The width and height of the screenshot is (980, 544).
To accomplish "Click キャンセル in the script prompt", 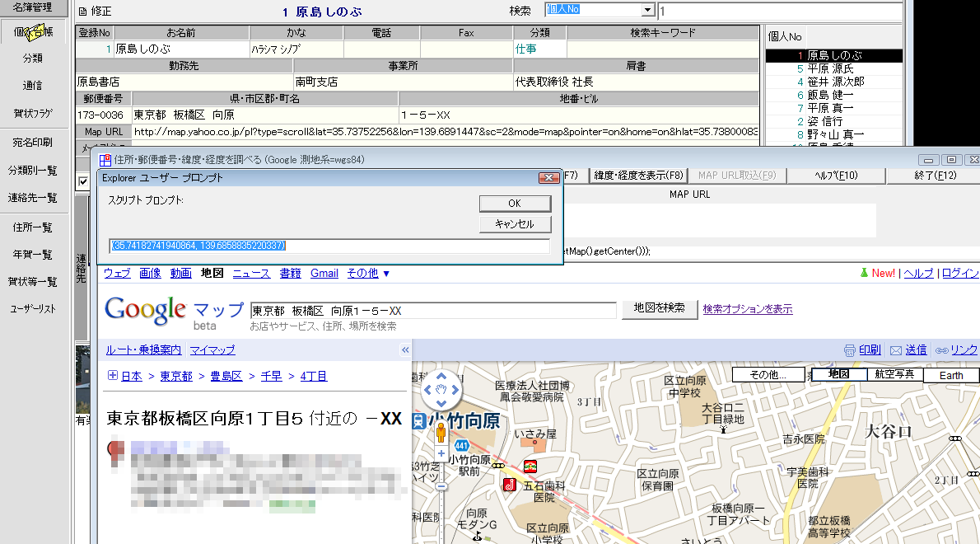I will point(515,224).
